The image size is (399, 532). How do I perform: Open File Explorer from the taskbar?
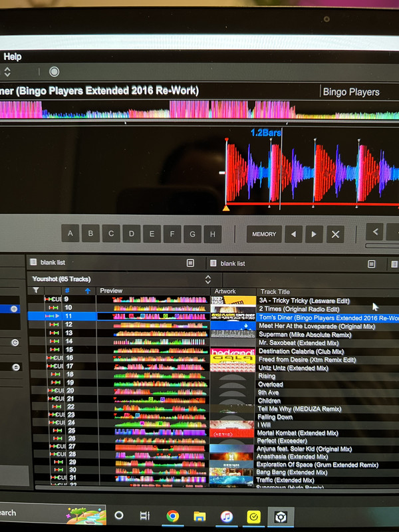199,517
